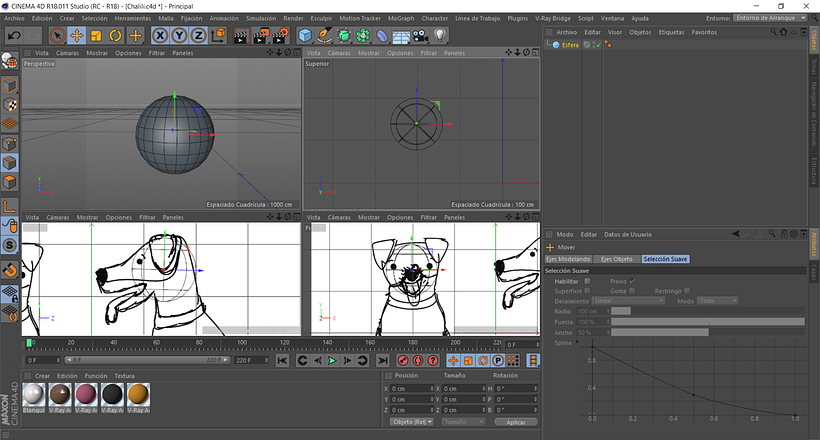Activate the Scale tool

(x=96, y=36)
